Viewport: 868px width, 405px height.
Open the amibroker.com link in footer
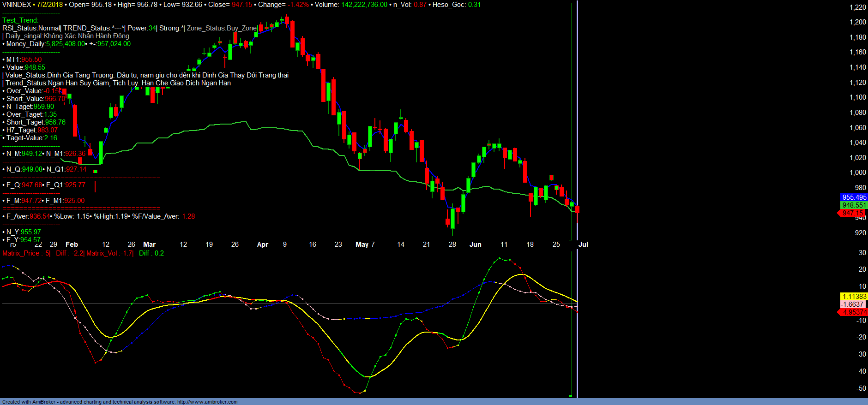207,402
